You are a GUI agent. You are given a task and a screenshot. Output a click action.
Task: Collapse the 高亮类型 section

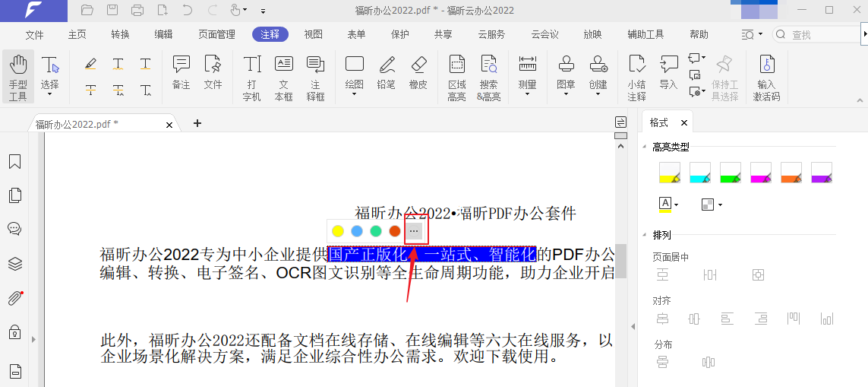point(645,147)
